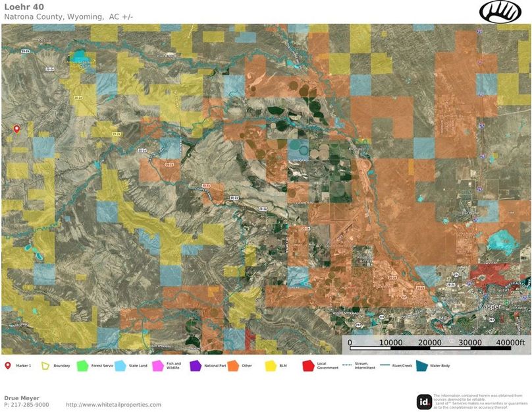
Task: Click the purple National Park swatch
Action: 195,365
